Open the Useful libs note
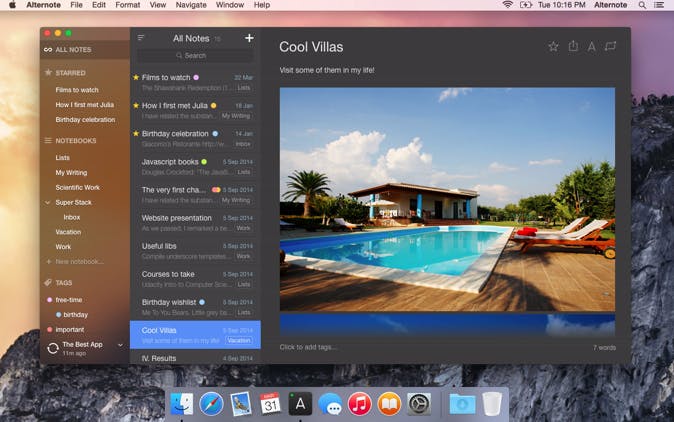 [x=195, y=251]
